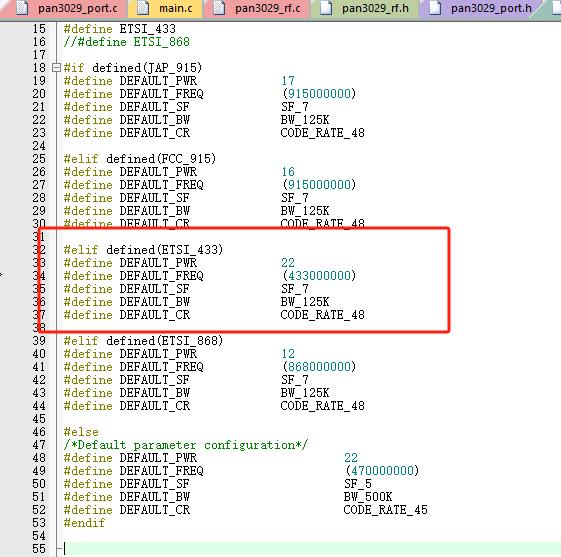Open the pan3029_rf.h tab
This screenshot has height=557, width=561.
pos(365,8)
